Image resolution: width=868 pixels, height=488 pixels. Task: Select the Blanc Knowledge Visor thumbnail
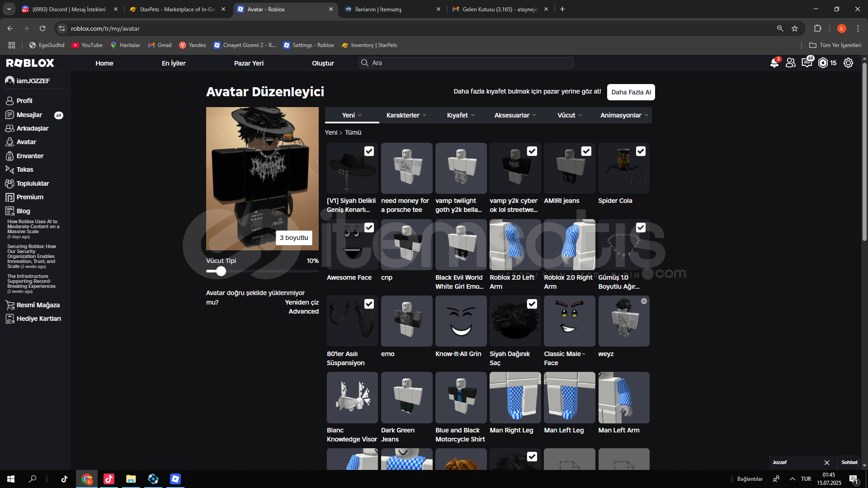coord(352,398)
